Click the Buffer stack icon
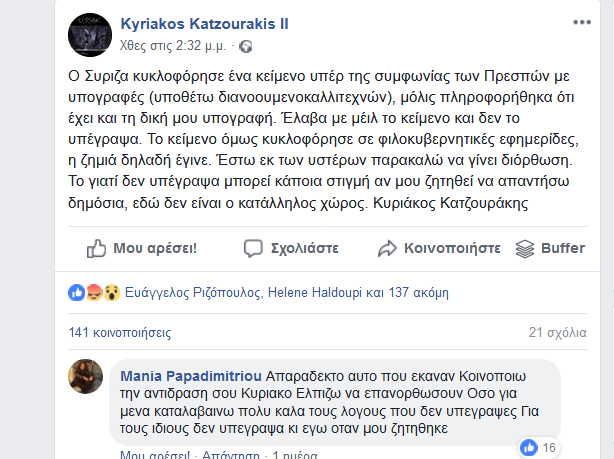The image size is (614, 459). [x=525, y=248]
